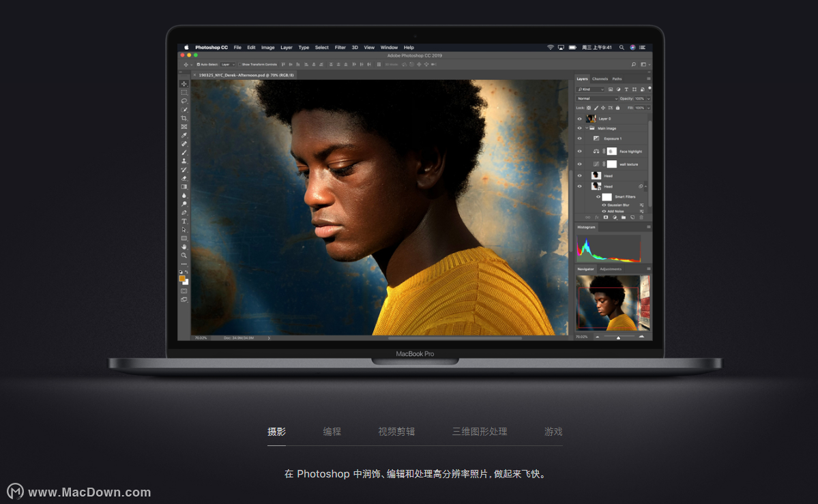Click the 视频剪辑 link
Screen dimensions: 818x504
[x=396, y=432]
